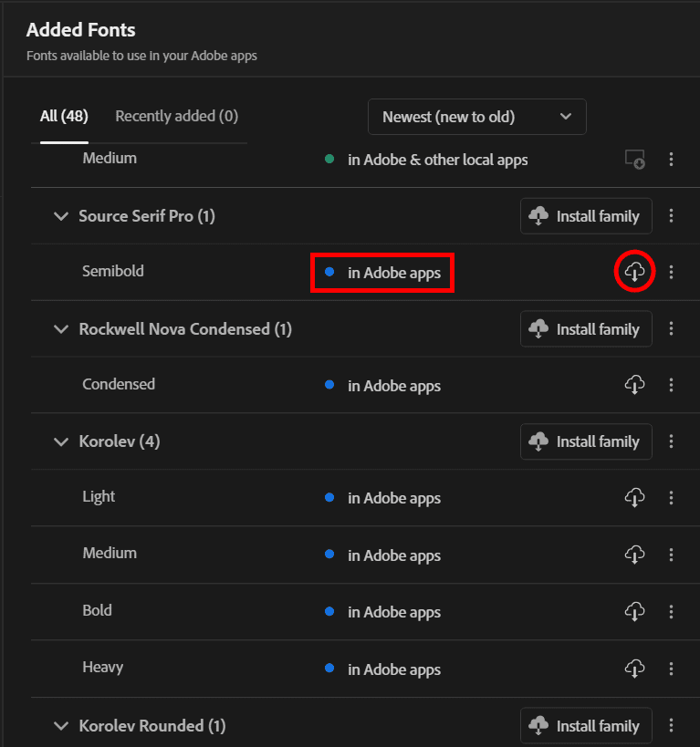Click the uninstall icon on the top Medium row
This screenshot has width=700, height=747.
tap(634, 160)
